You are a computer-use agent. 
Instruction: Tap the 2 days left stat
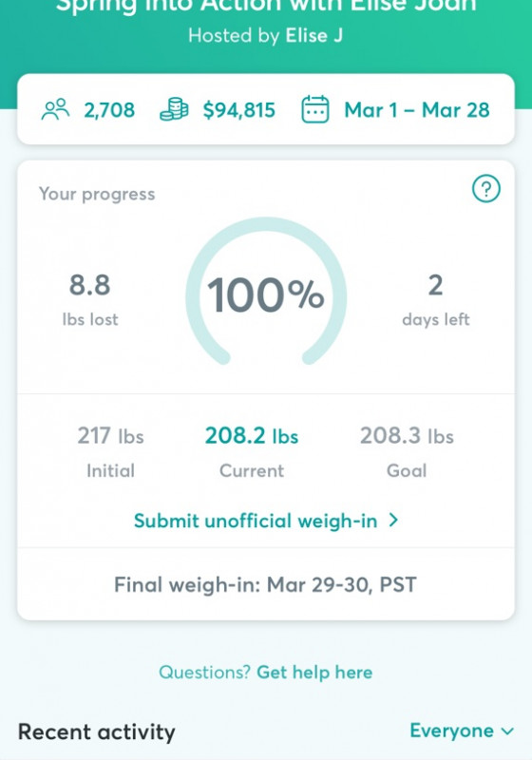(x=436, y=299)
